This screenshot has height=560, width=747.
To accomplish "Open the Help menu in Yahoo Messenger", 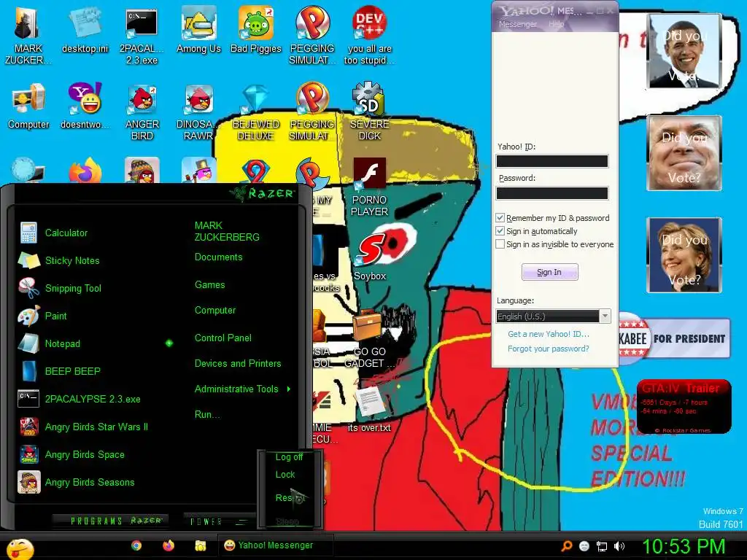I will (x=556, y=24).
